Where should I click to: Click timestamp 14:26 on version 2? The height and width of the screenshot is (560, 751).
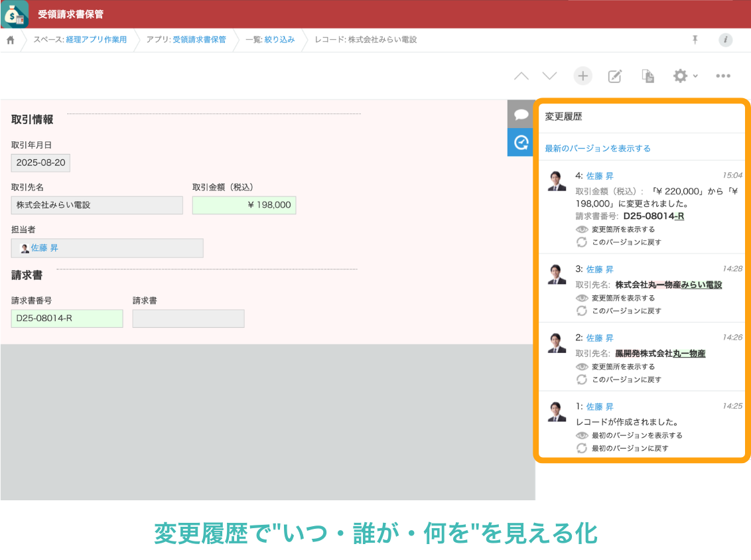click(732, 337)
